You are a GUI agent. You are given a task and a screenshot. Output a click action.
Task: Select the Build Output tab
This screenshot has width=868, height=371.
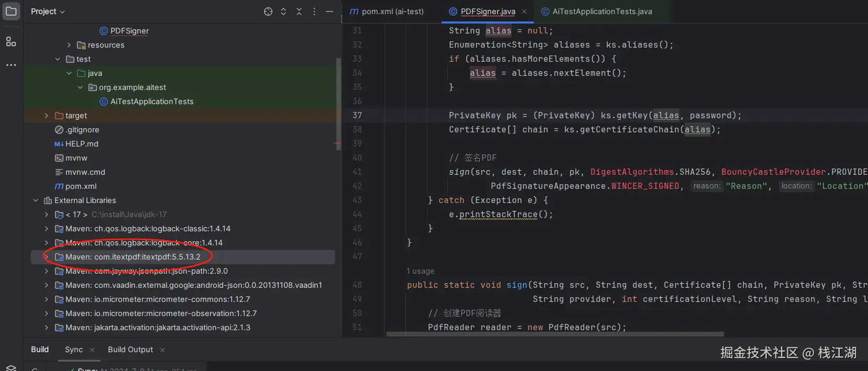[130, 350]
